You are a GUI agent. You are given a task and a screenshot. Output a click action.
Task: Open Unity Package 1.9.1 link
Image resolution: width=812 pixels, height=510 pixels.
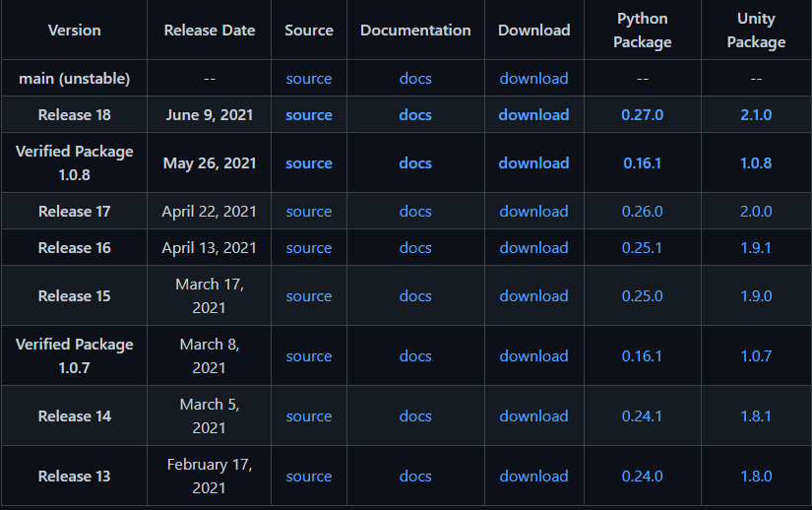pyautogui.click(x=756, y=247)
